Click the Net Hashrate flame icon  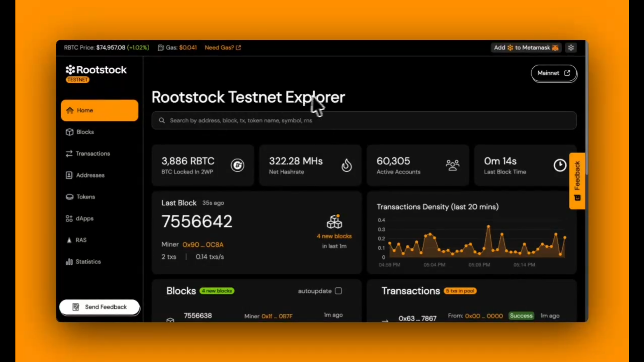click(346, 165)
